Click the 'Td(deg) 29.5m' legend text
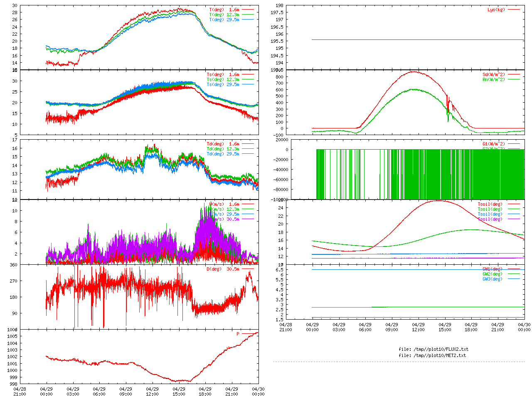532x399 pixels. pos(223,154)
